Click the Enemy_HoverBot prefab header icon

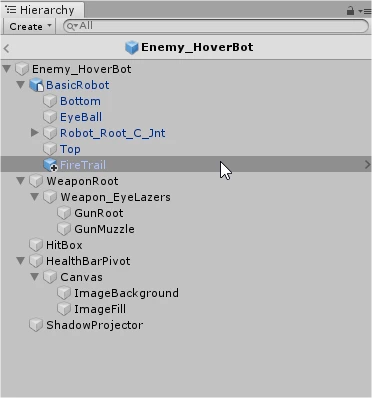coord(132,47)
